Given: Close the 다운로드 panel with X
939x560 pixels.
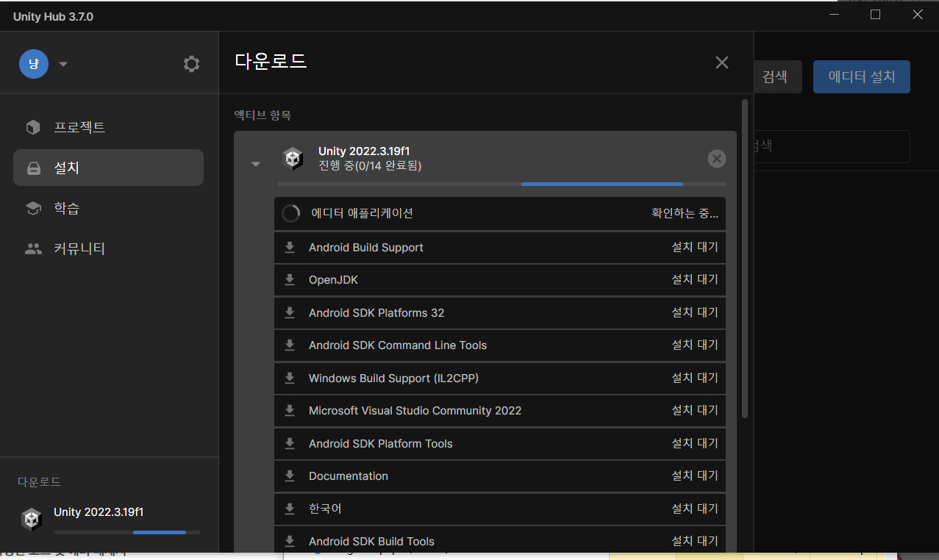Looking at the screenshot, I should point(722,62).
